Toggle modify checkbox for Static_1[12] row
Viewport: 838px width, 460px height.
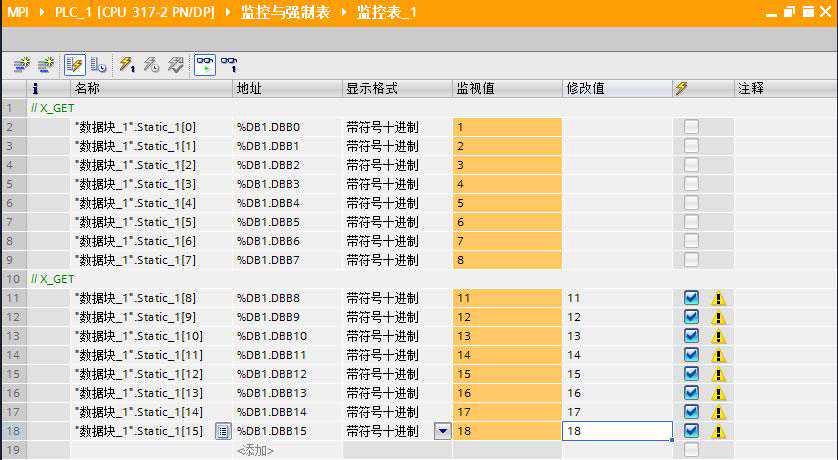tap(691, 374)
